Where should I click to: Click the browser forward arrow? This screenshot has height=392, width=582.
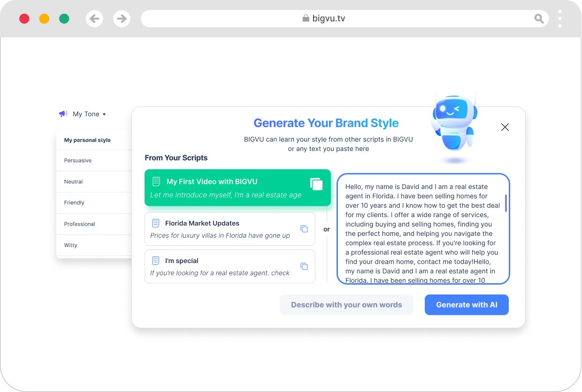pyautogui.click(x=122, y=19)
